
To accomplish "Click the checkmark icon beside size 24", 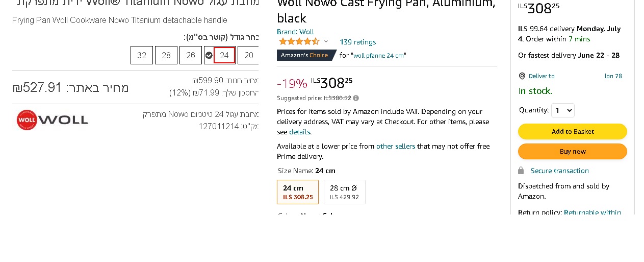I will coord(209,55).
